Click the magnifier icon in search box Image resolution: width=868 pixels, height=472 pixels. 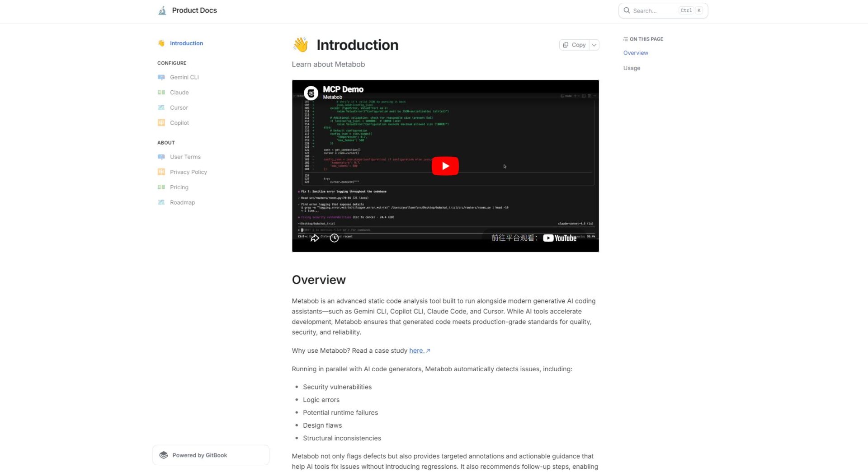pos(627,10)
